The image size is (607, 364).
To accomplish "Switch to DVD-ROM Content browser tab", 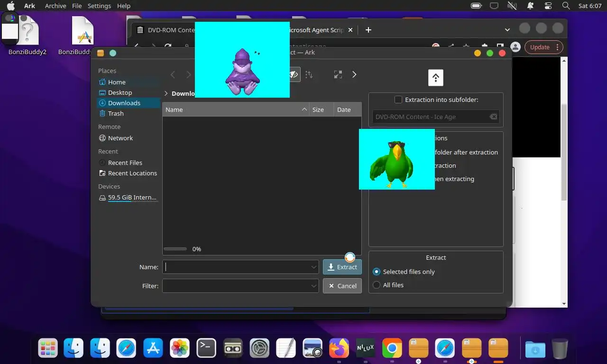I will tap(166, 30).
